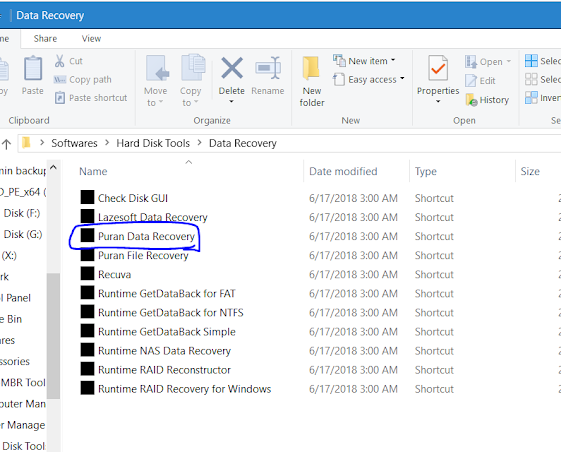
Task: Click Lazesoft Data Recovery date cell
Action: 353,217
